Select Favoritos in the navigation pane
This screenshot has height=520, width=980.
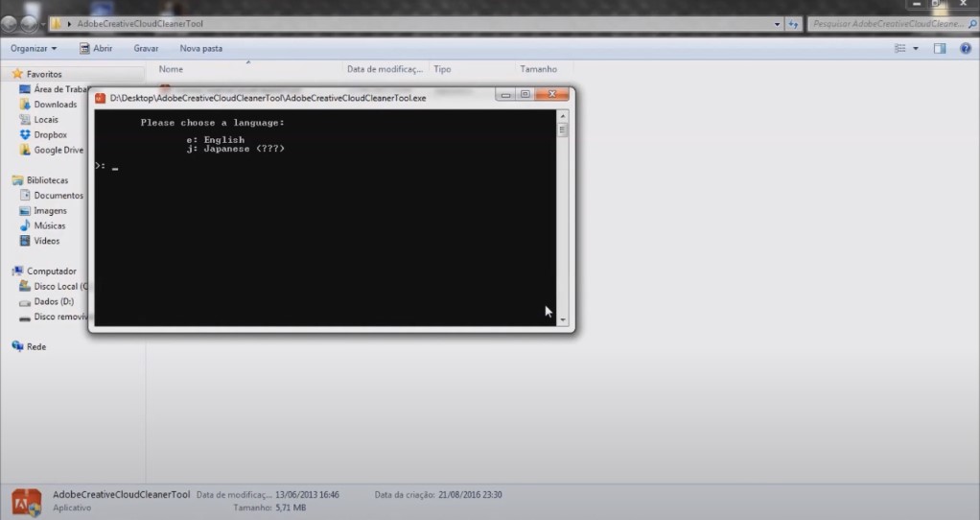[x=44, y=74]
